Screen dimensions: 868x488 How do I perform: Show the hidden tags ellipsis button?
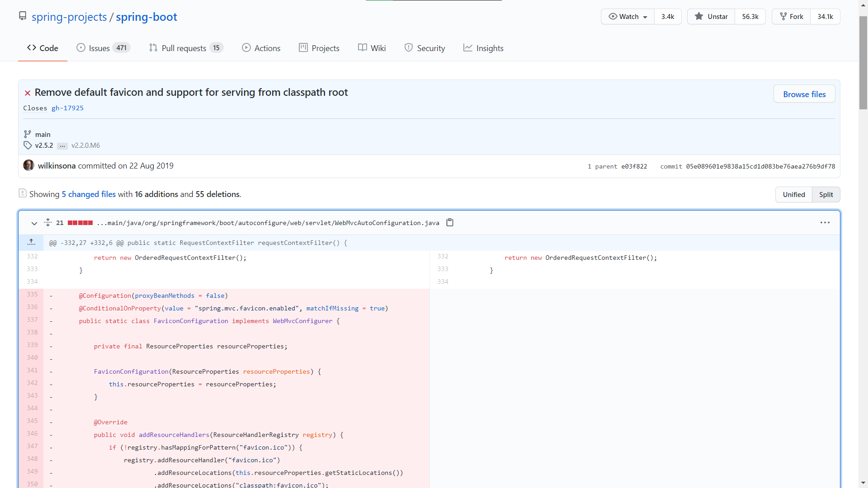(62, 145)
